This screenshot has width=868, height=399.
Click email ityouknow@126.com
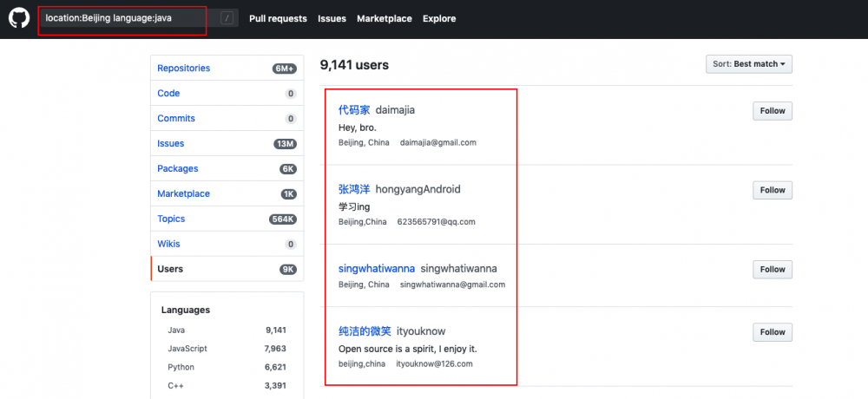[x=435, y=363]
